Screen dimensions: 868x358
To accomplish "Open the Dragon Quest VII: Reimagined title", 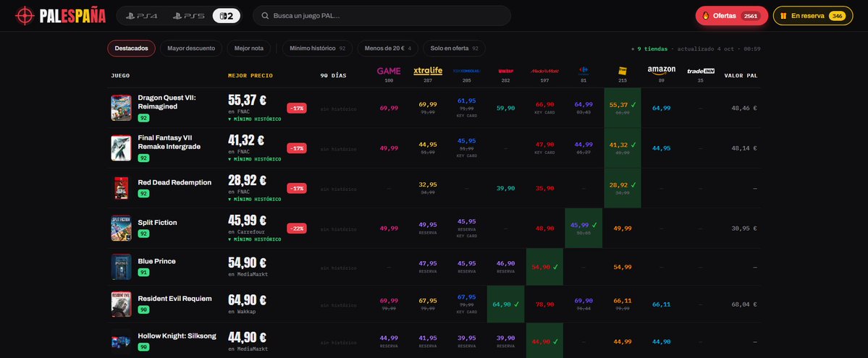I will pyautogui.click(x=167, y=102).
